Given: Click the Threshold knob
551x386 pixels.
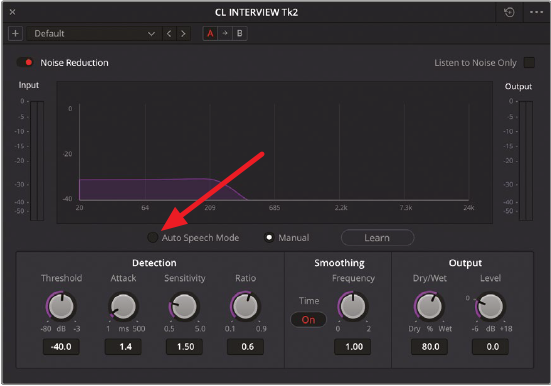Looking at the screenshot, I should (x=61, y=306).
